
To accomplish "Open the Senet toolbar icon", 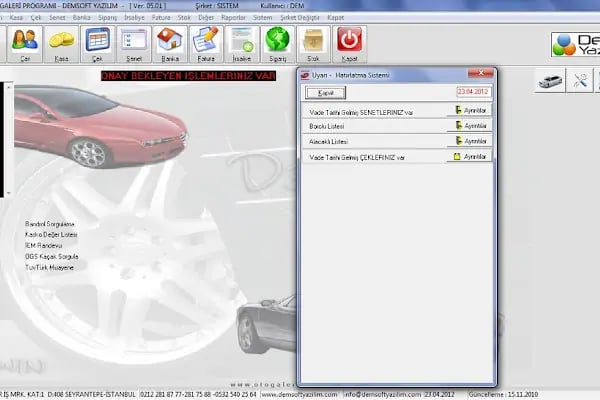I will pyautogui.click(x=134, y=44).
